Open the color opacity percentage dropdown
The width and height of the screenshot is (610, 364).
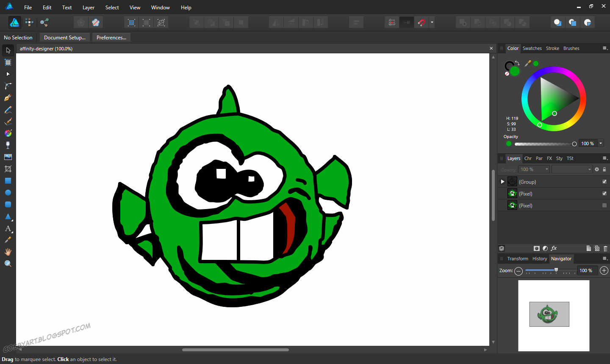coord(600,143)
